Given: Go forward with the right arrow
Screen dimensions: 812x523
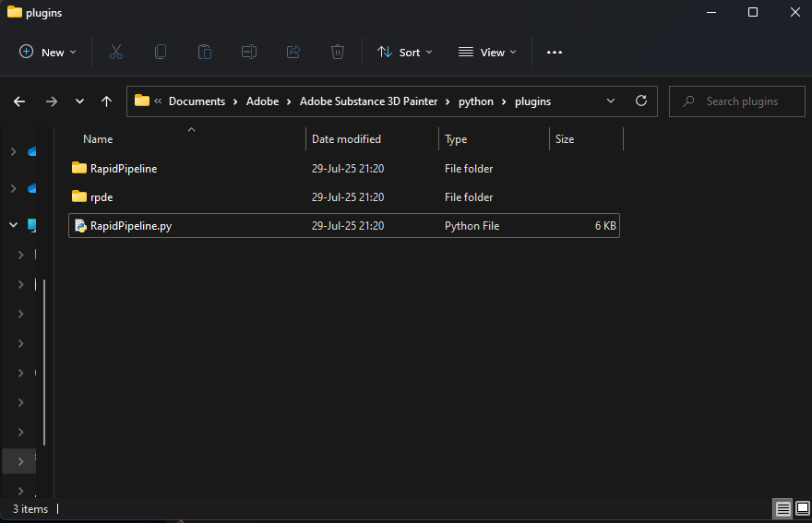Looking at the screenshot, I should click(52, 101).
